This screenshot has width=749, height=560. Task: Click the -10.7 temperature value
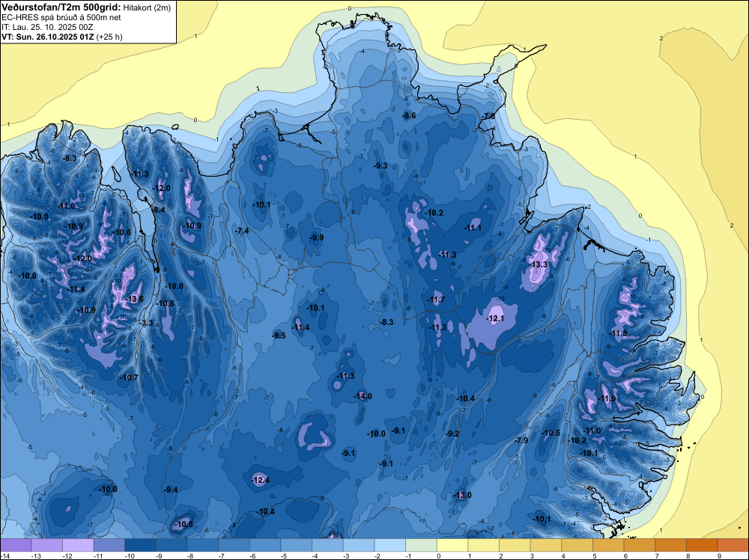pyautogui.click(x=129, y=377)
